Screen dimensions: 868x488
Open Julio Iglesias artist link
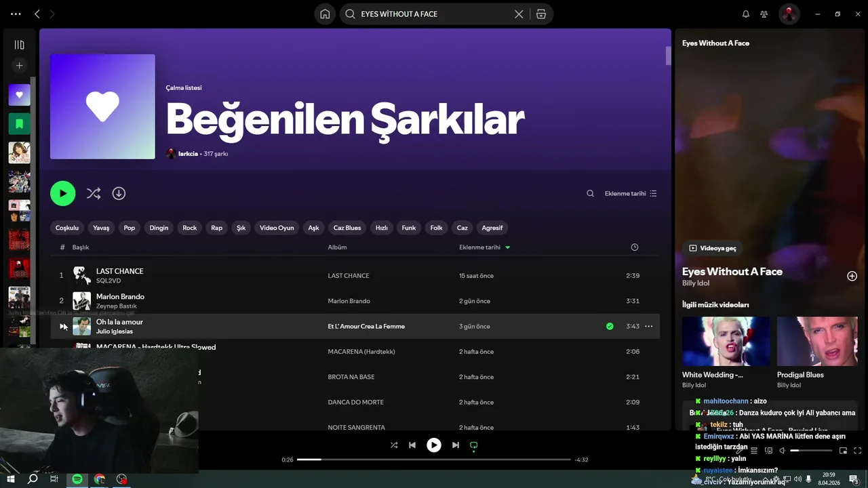pos(115,331)
